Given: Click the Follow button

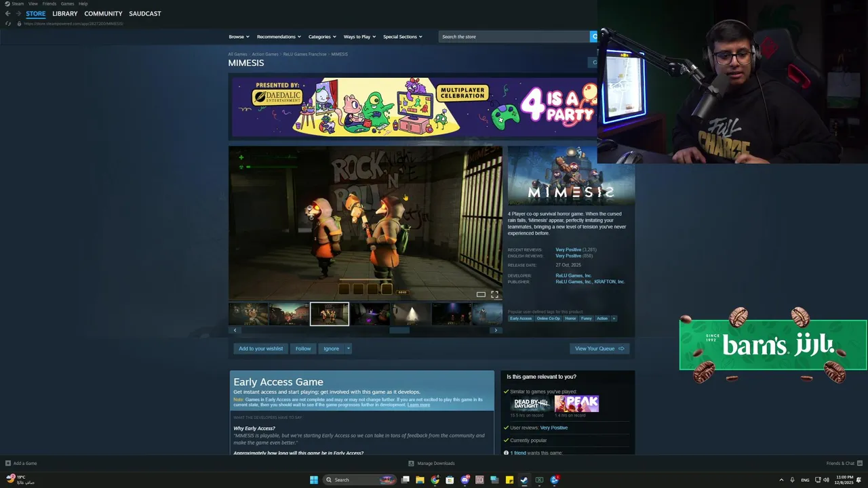Looking at the screenshot, I should (303, 348).
